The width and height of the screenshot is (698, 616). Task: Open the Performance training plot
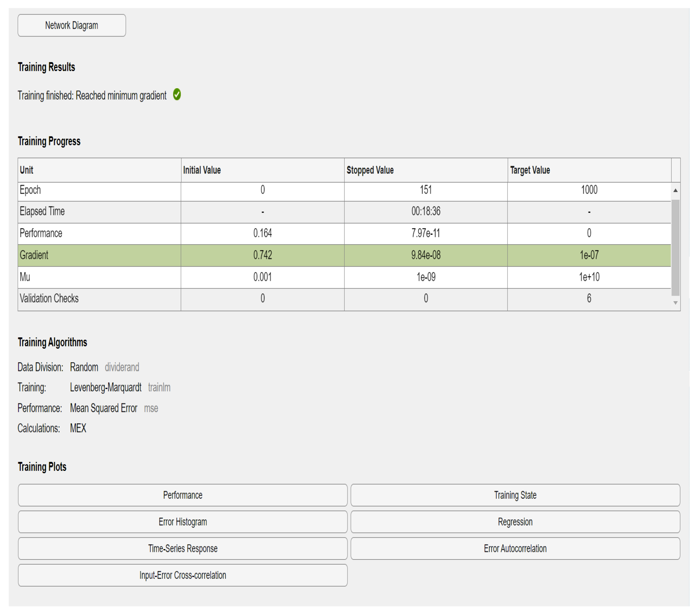[x=182, y=495]
